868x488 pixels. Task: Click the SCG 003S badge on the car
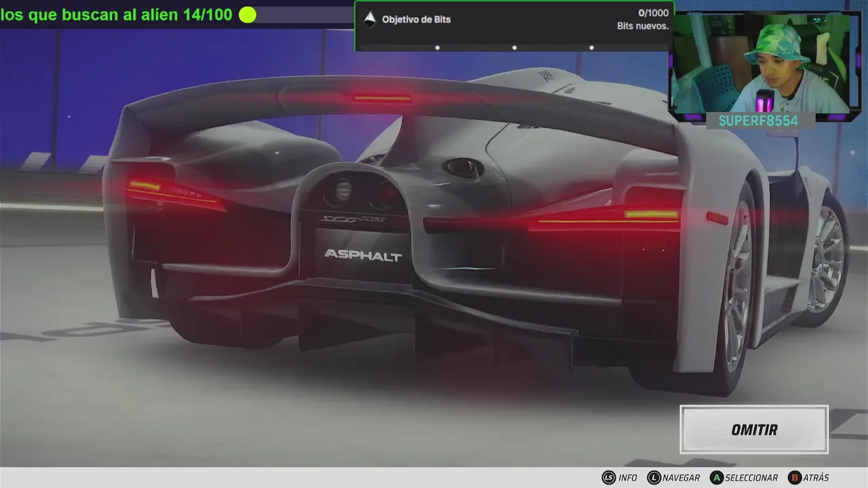[x=353, y=220]
